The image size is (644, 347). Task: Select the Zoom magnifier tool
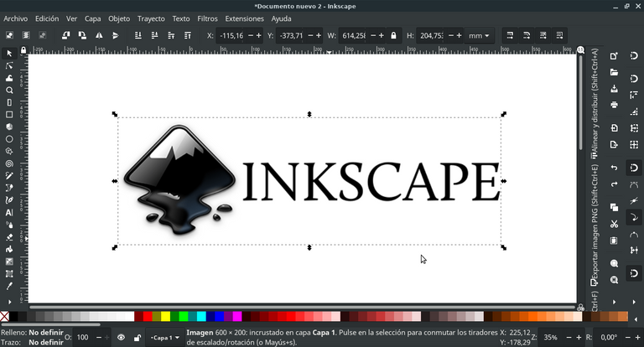[9, 91]
